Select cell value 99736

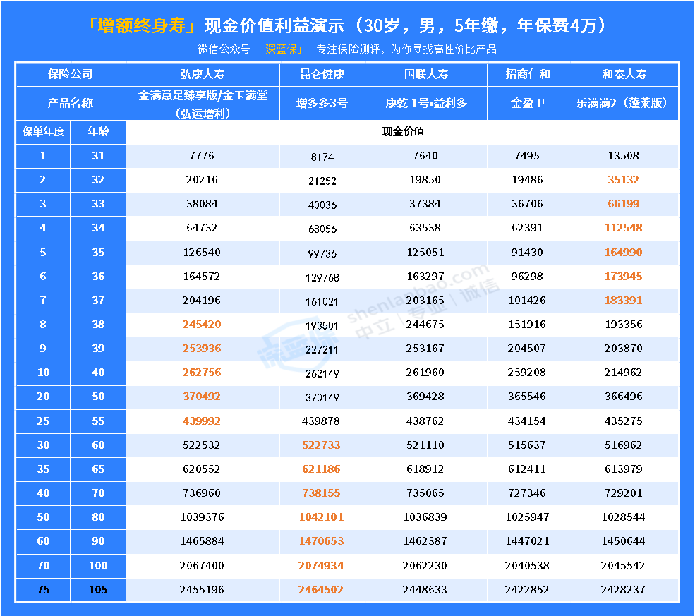coord(322,253)
